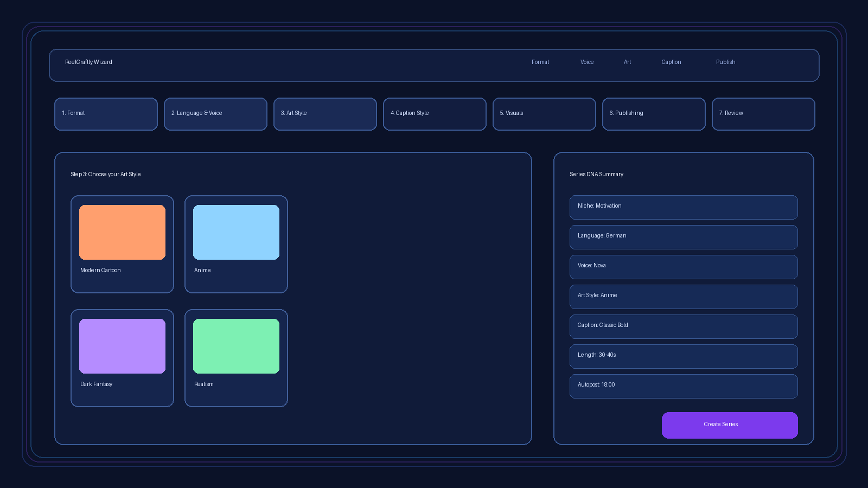Screen dimensions: 868x488
Task: Open step 2 Language & Voice
Action: (215, 114)
